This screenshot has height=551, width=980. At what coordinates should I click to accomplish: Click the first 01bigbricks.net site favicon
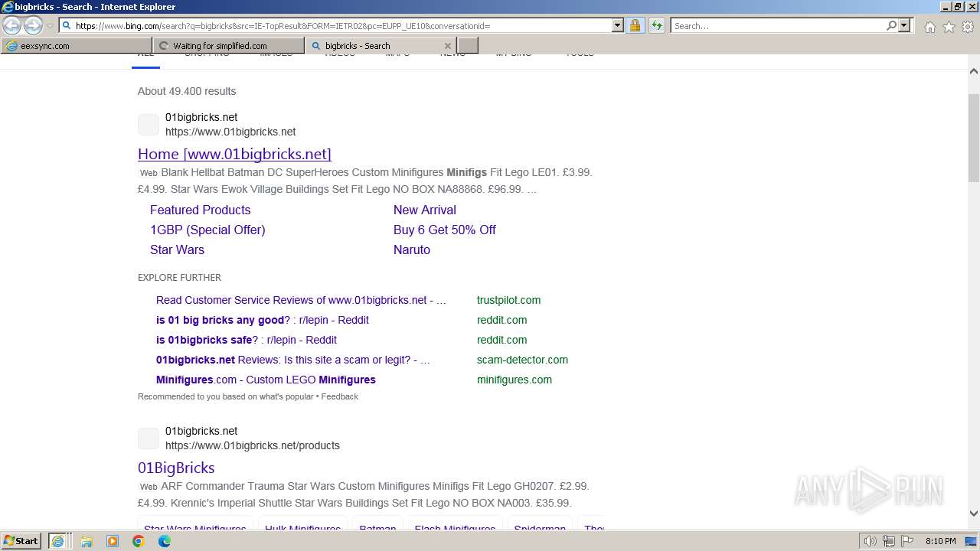[x=149, y=125]
